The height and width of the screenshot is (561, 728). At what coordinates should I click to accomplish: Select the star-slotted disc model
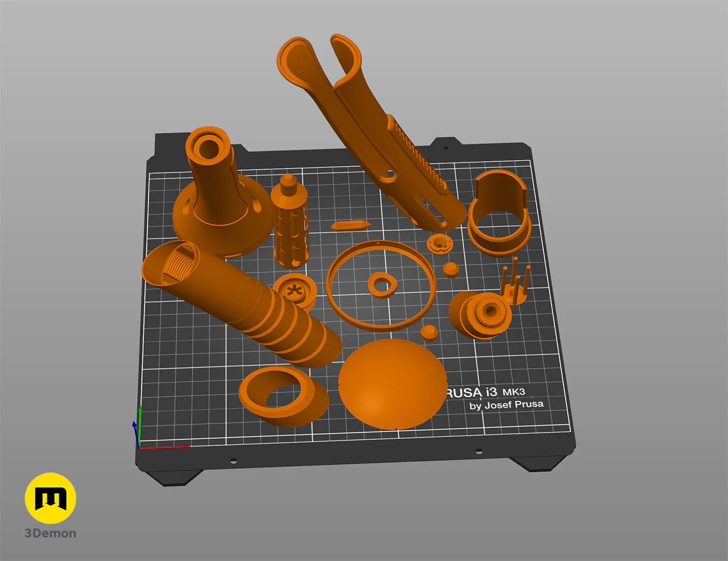295,291
